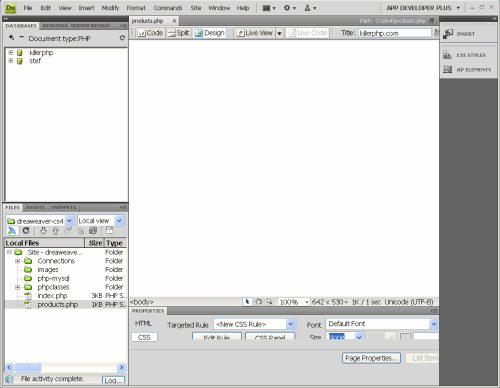Switch properties to HTML mode
Viewport: 500px width, 388px height.
click(143, 323)
